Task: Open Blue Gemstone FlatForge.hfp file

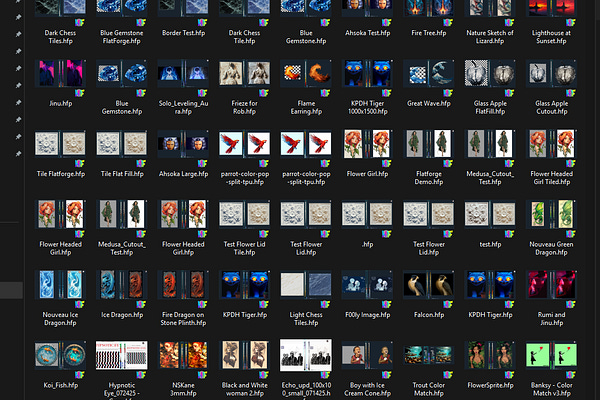Action: 122,22
